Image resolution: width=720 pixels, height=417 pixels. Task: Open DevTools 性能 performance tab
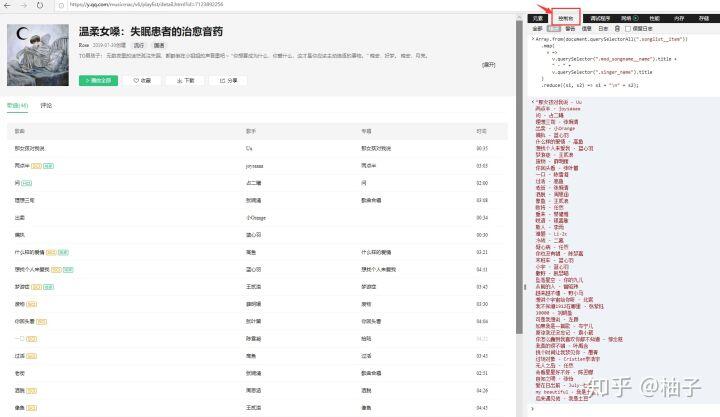click(654, 18)
